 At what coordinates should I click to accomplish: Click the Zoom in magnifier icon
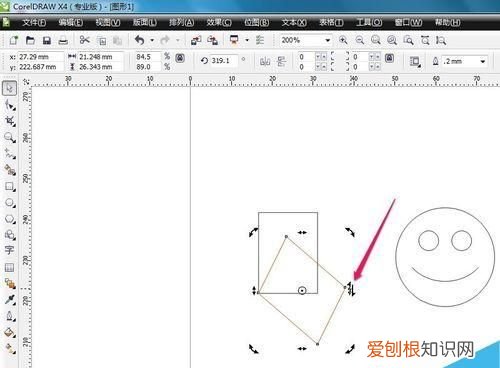click(x=343, y=40)
